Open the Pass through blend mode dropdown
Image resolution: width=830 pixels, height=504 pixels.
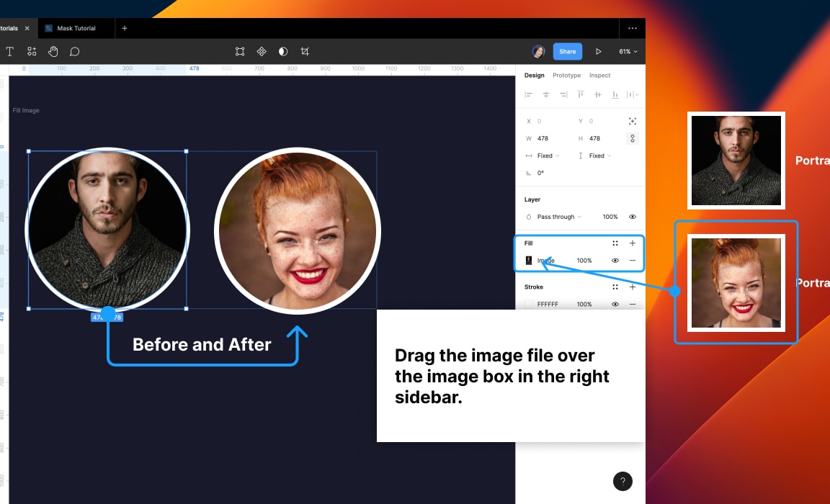559,217
